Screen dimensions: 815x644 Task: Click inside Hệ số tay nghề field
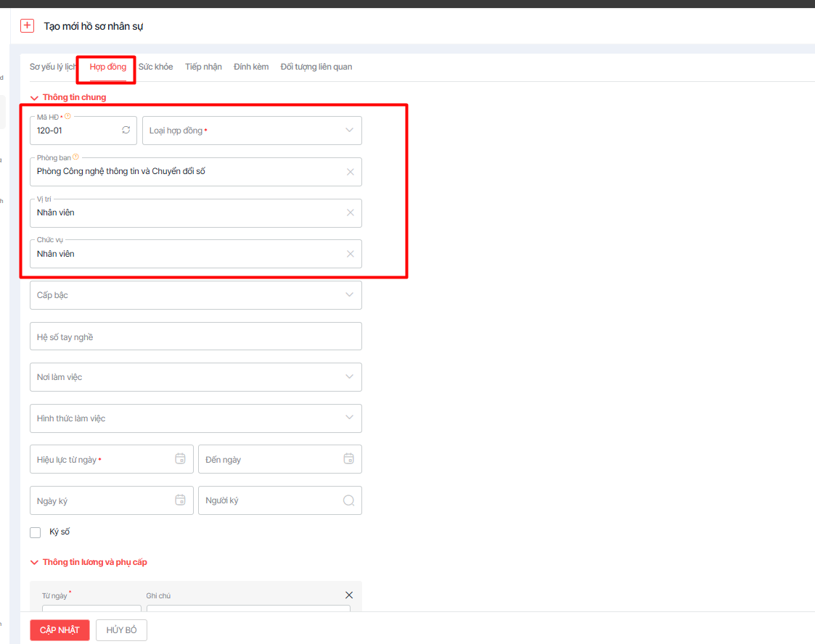click(x=196, y=337)
